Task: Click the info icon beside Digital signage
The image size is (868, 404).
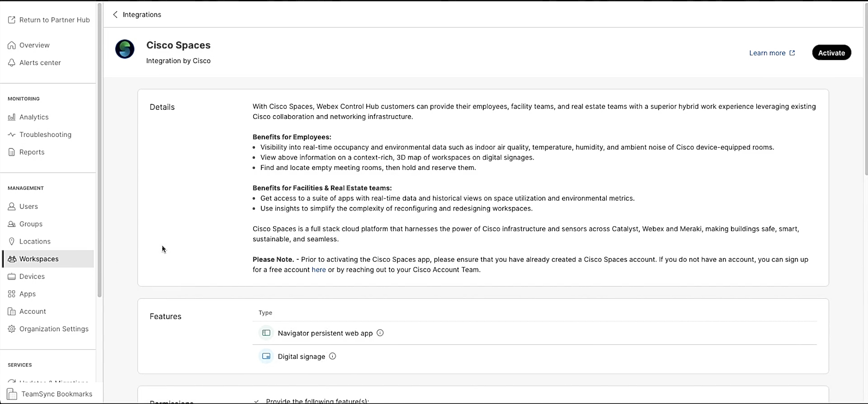Action: tap(333, 356)
